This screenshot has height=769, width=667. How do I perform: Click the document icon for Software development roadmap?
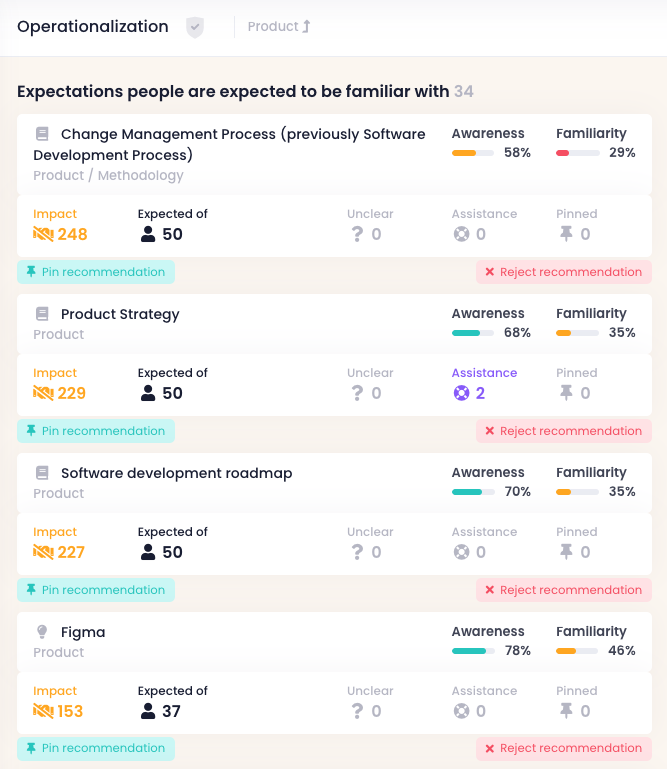[42, 473]
